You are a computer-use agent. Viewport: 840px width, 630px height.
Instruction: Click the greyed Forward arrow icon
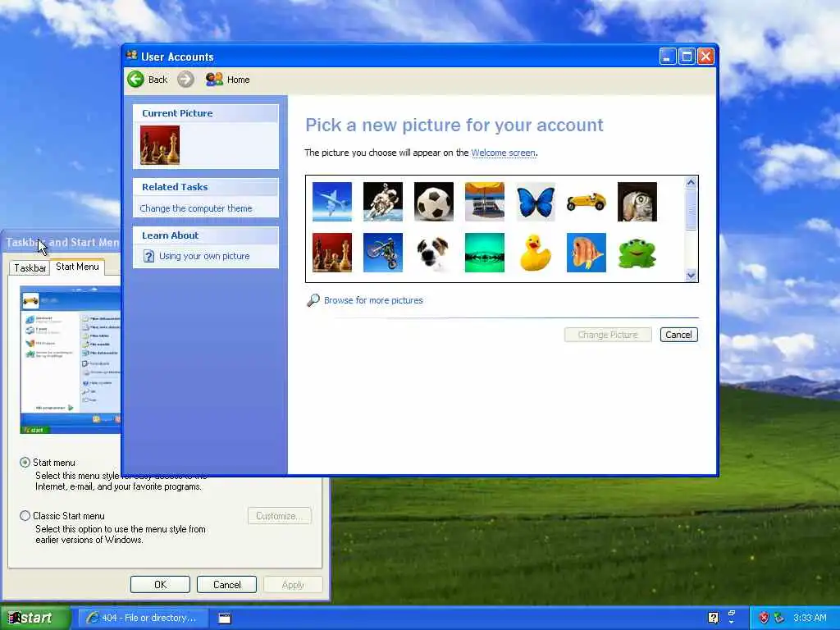(x=185, y=80)
